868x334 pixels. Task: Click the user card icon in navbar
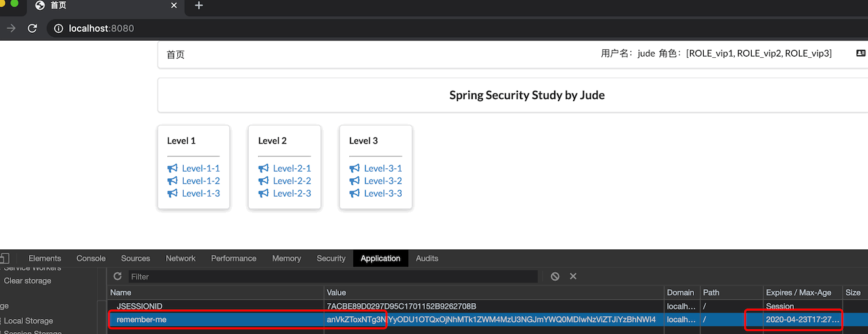click(x=861, y=53)
